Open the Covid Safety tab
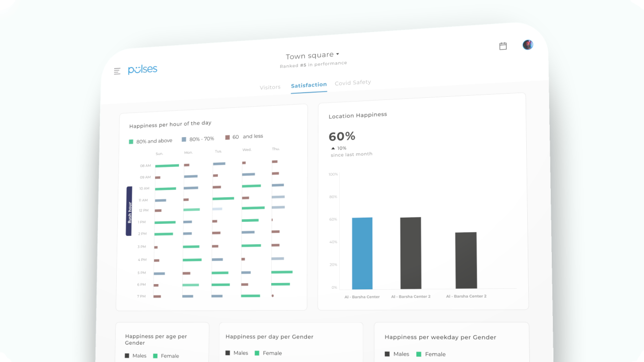Screen dimensions: 644x362 pyautogui.click(x=353, y=83)
